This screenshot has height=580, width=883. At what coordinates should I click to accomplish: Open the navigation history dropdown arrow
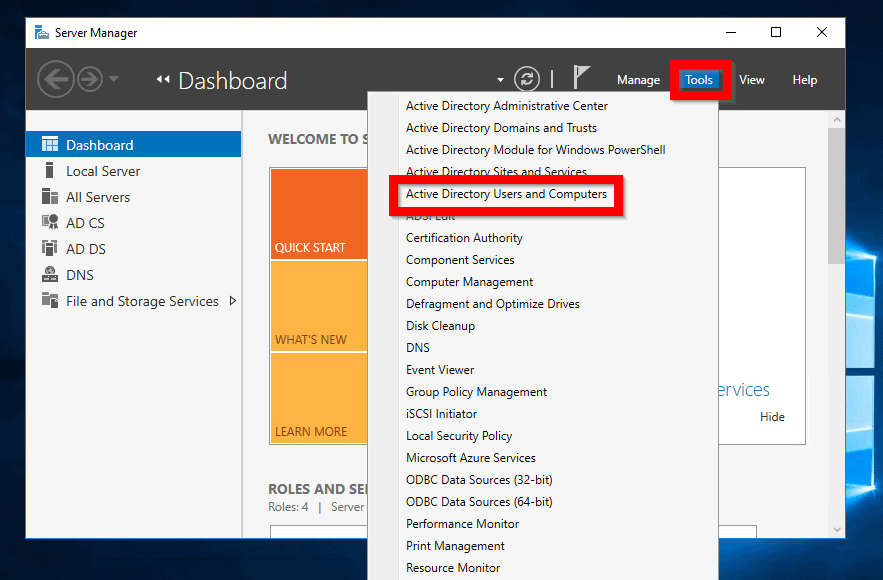click(x=114, y=79)
